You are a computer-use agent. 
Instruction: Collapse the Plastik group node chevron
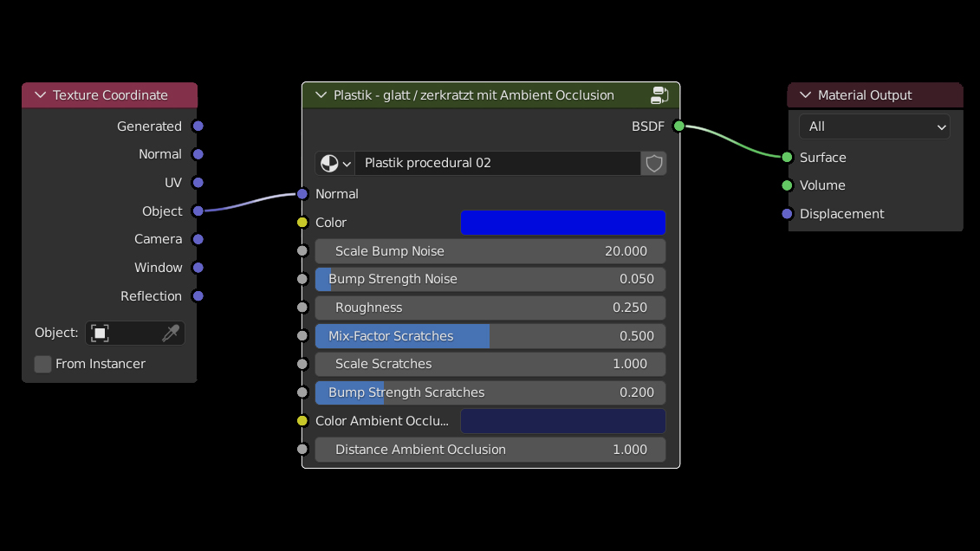pos(321,95)
